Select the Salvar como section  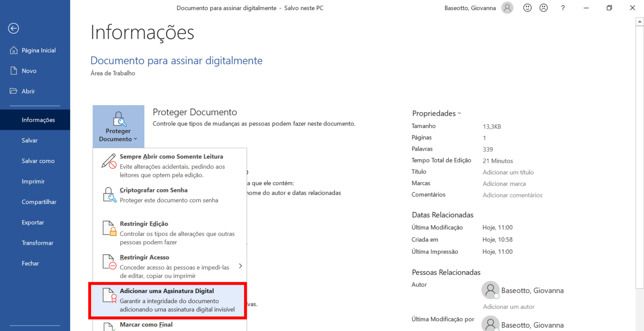pyautogui.click(x=38, y=161)
